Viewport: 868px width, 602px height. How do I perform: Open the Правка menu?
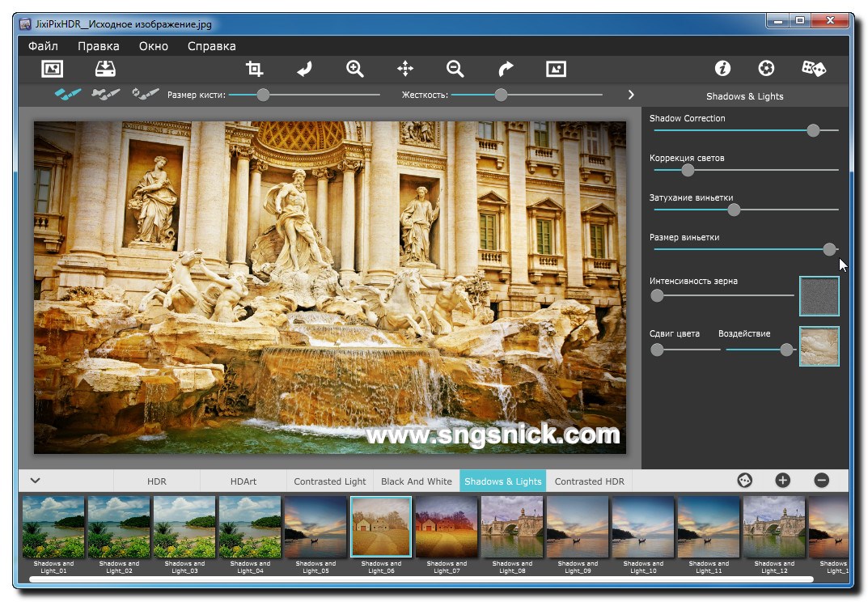[99, 46]
